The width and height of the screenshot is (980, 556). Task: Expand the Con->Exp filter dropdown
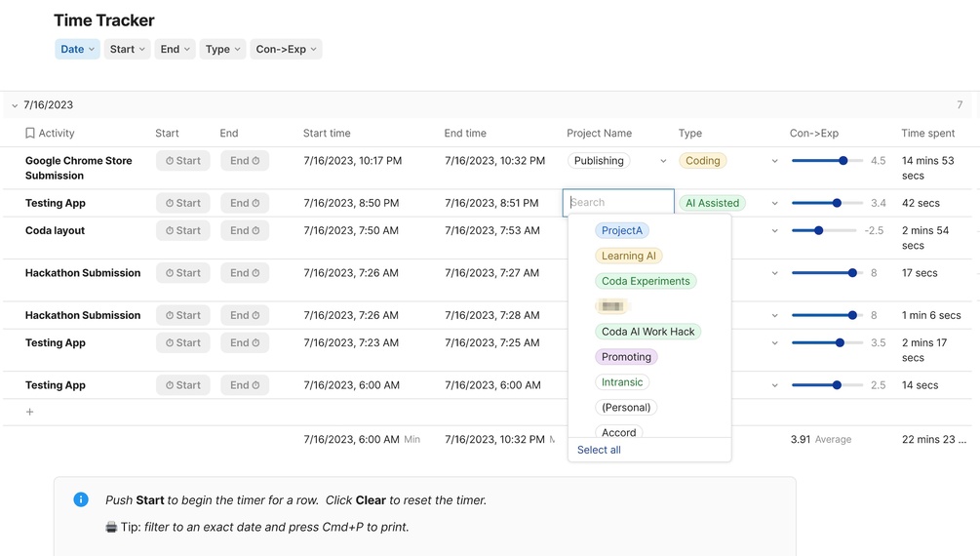(x=286, y=50)
